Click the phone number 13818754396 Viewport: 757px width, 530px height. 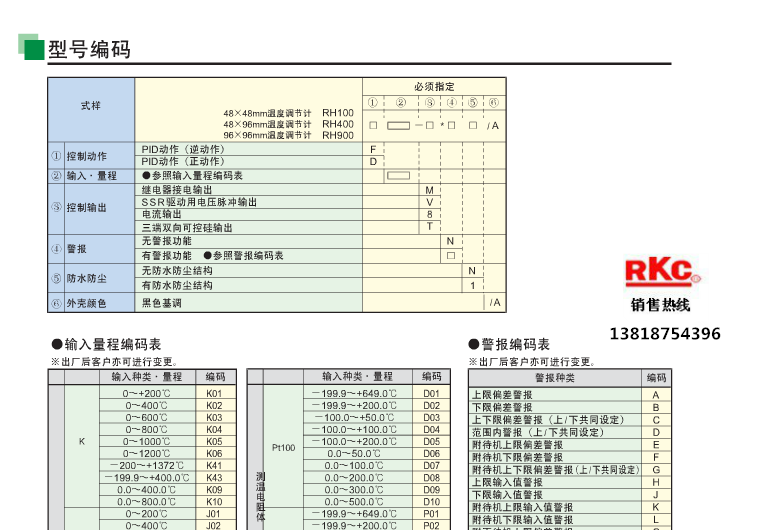665,334
